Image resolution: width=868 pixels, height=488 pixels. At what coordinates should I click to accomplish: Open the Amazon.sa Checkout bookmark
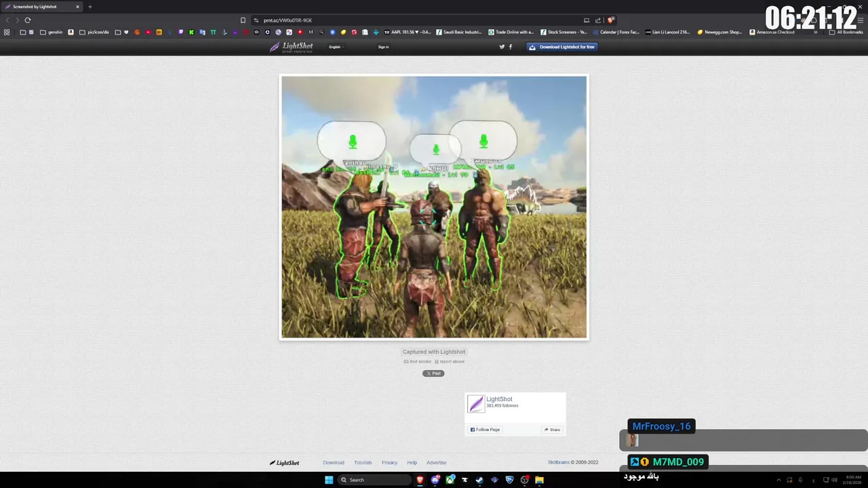pos(772,32)
